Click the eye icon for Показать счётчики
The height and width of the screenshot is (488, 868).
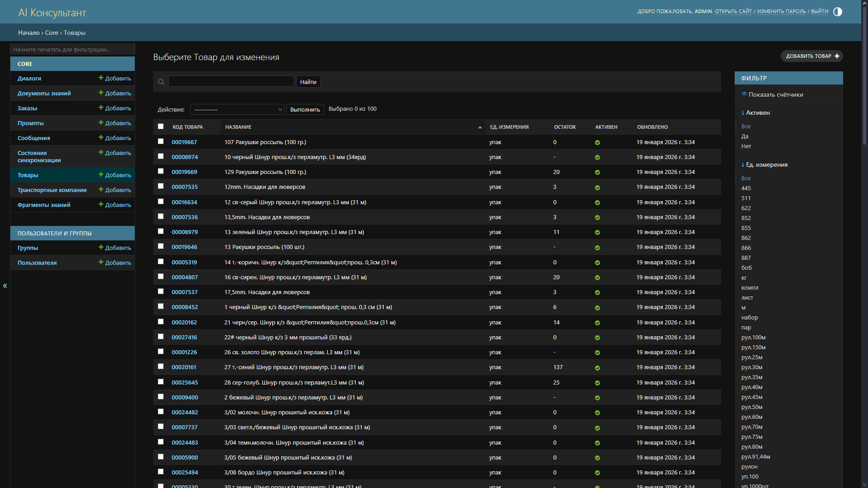coord(744,94)
